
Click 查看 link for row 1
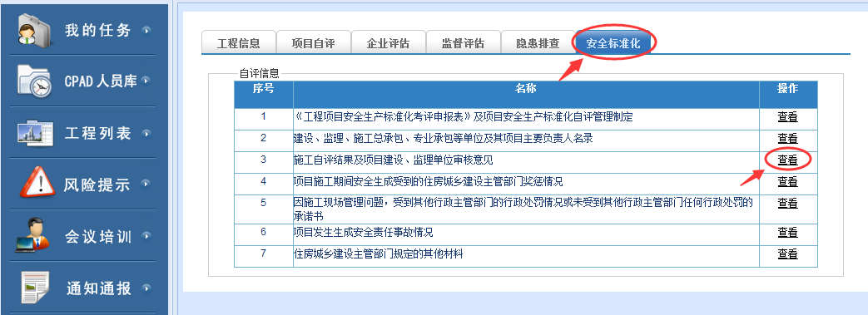(787, 117)
